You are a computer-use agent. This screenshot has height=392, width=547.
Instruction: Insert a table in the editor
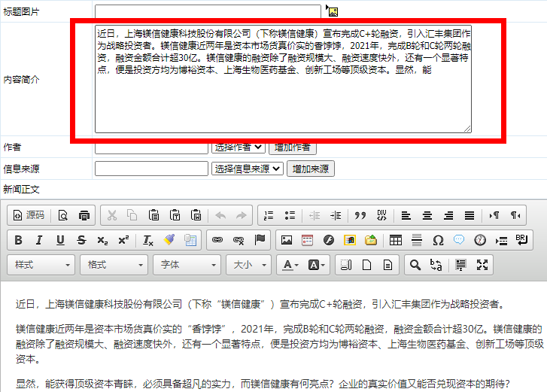[x=396, y=241]
